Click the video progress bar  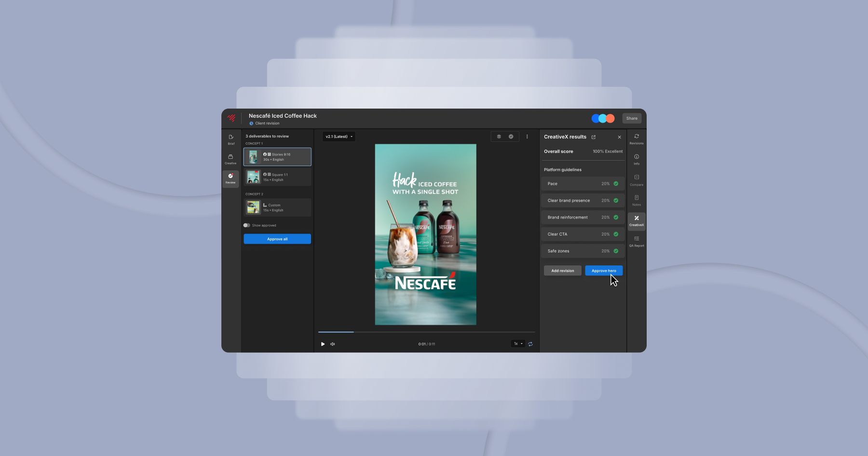[426, 332]
